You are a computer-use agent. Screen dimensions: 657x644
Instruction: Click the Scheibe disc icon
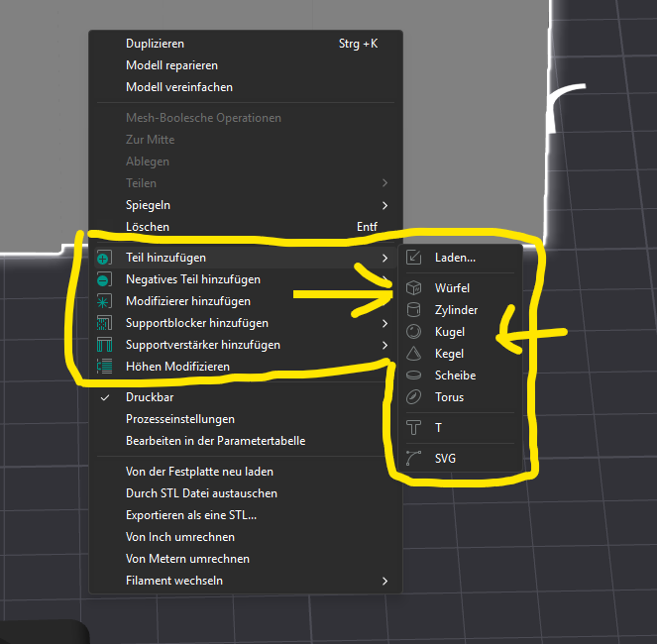point(413,375)
